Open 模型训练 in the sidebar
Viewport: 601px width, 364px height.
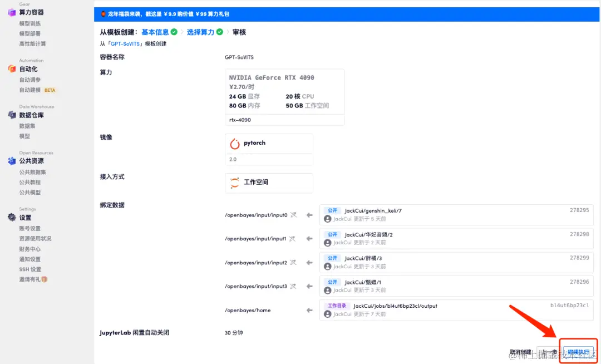point(30,24)
